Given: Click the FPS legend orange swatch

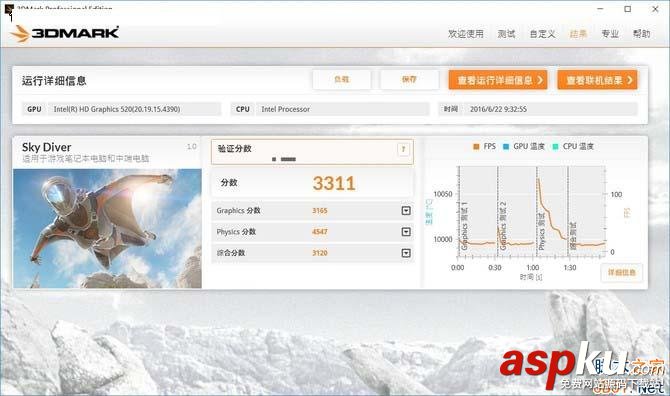Looking at the screenshot, I should click(x=476, y=147).
